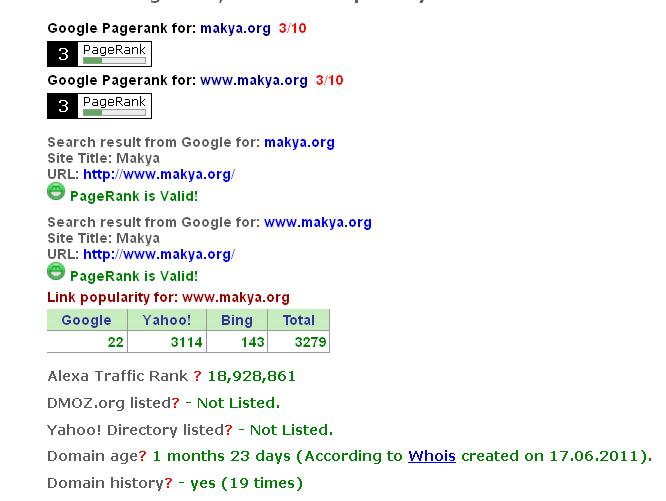Screen dimensions: 666x501
Task: Click the red 3/10 score after makya.org
Action: (292, 28)
